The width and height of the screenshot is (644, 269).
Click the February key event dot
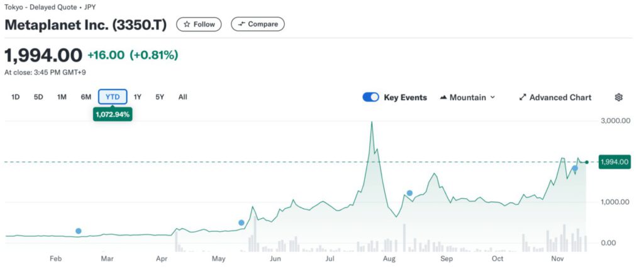pos(79,231)
